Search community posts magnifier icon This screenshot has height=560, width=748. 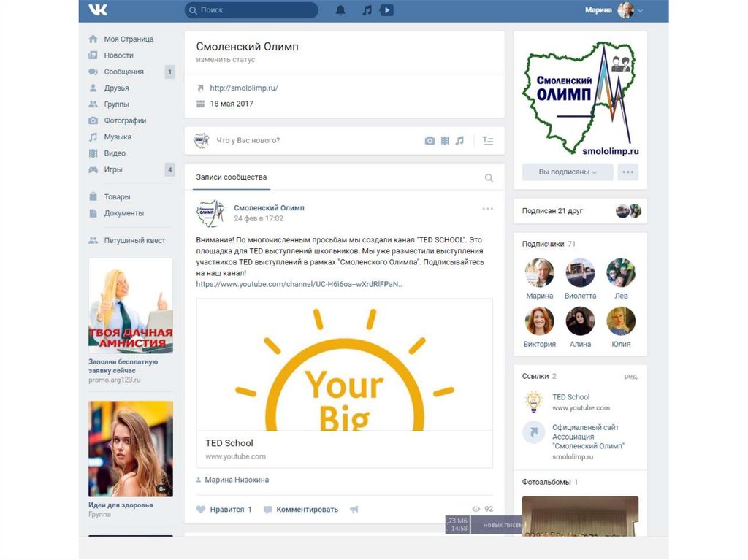pyautogui.click(x=489, y=177)
